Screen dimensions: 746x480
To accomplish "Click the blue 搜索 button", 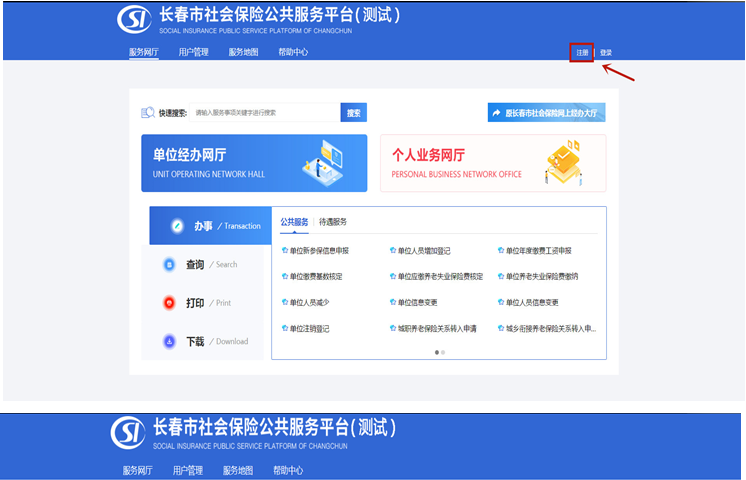I will (x=353, y=113).
